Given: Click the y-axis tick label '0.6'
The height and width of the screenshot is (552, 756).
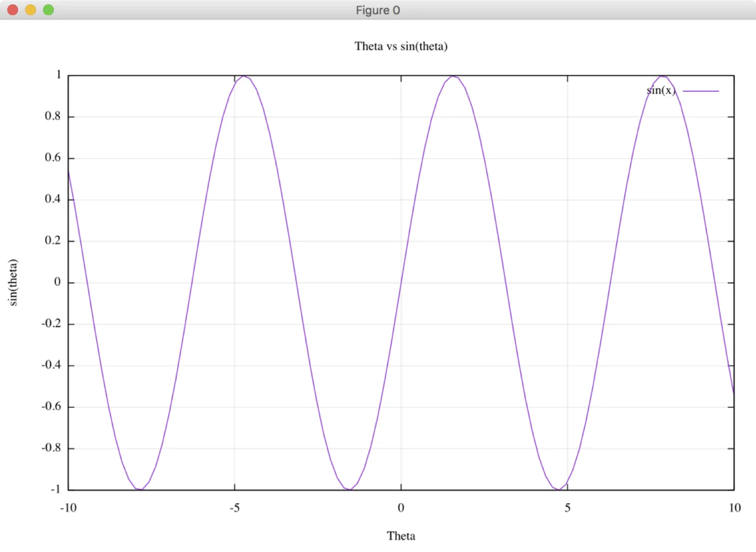Looking at the screenshot, I should point(53,158).
